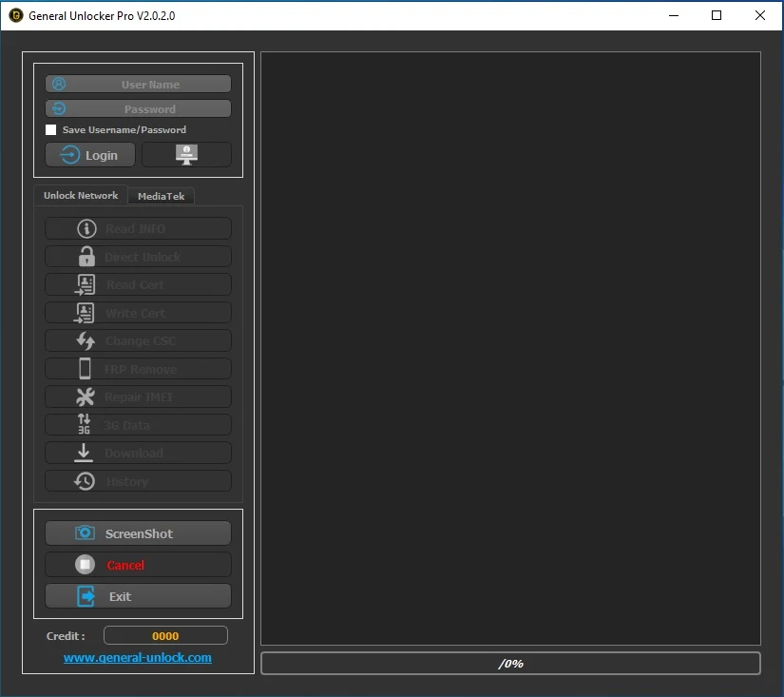Click the camera icon on ScreenShot button

tap(85, 532)
